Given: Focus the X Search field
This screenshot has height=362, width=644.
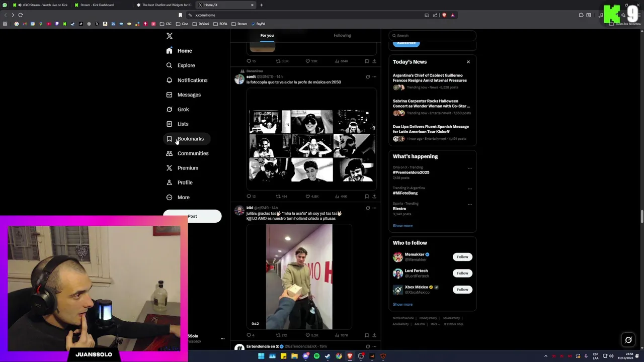Looking at the screenshot, I should 433,36.
